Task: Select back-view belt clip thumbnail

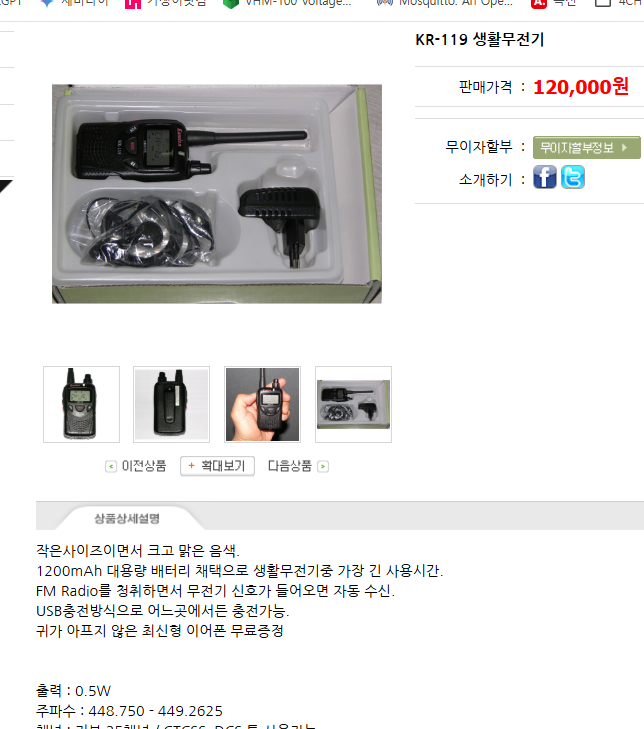Action: tap(172, 404)
